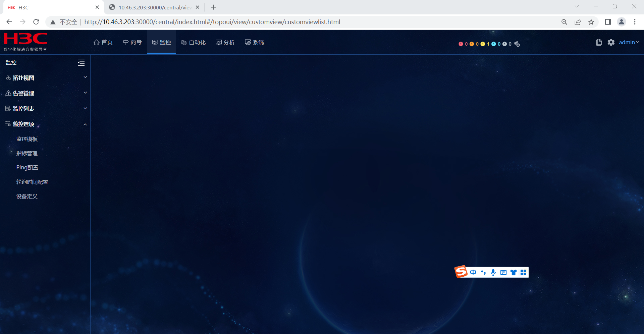
Task: Click the cyan warning alarm indicator
Action: coord(494,44)
